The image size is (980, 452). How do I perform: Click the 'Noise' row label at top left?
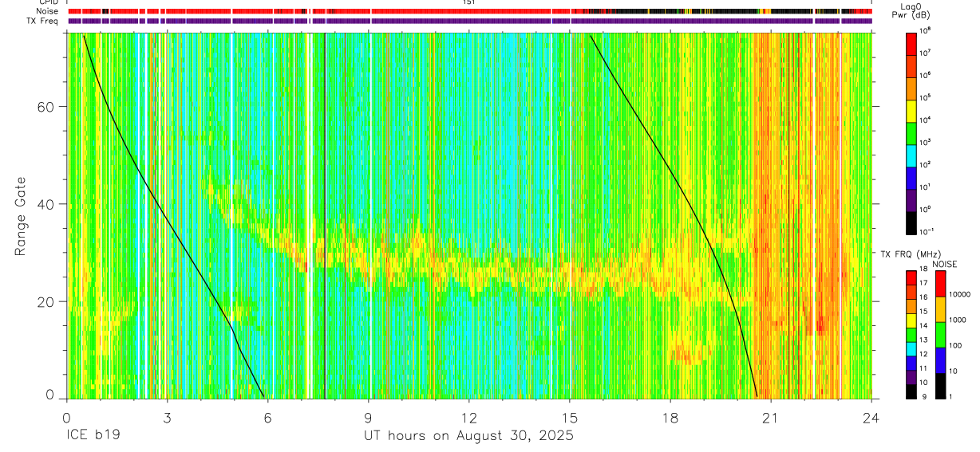(x=49, y=11)
